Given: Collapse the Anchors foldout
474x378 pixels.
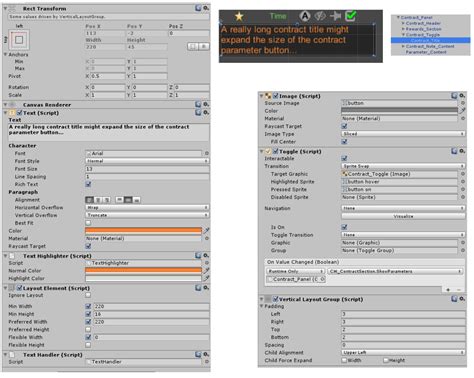Looking at the screenshot, I should pyautogui.click(x=5, y=54).
